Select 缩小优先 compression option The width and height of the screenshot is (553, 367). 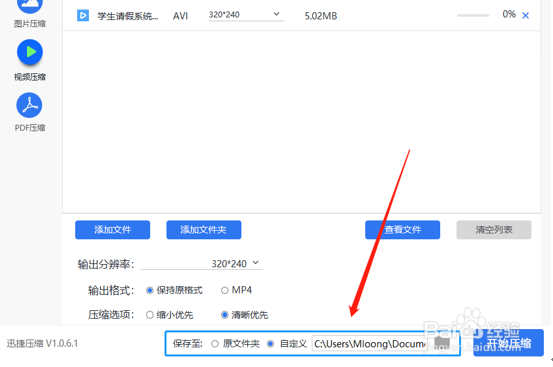(150, 315)
